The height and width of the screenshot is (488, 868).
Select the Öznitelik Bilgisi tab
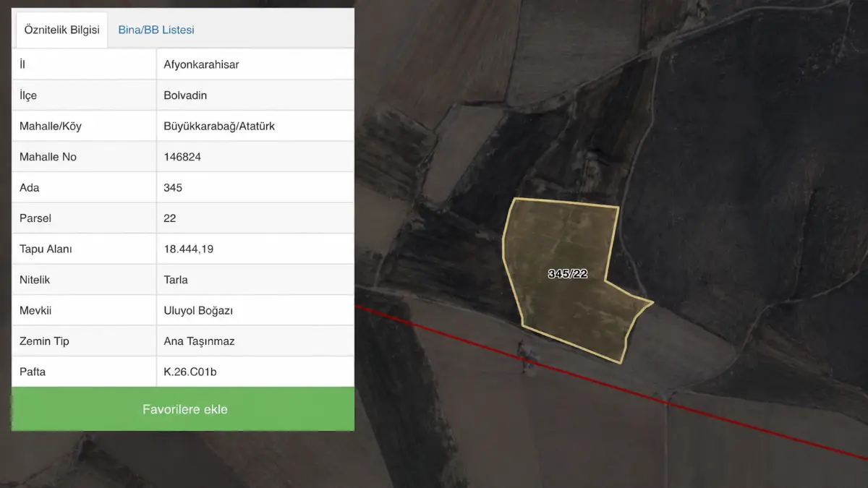coord(61,30)
